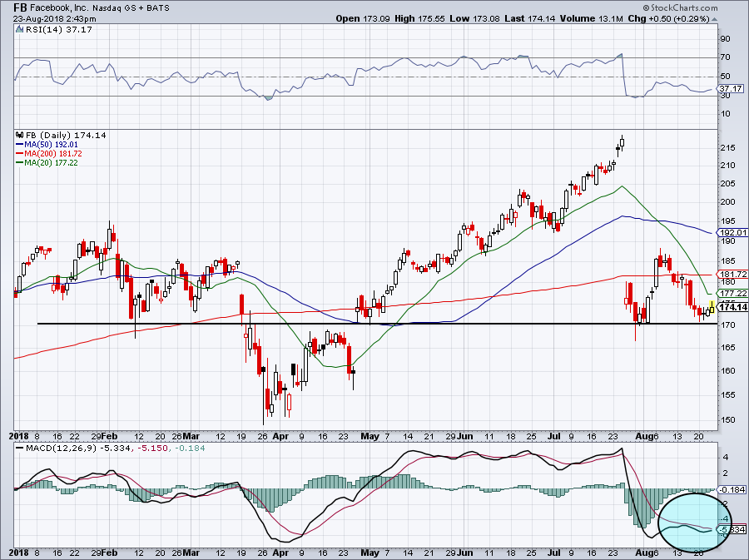This screenshot has width=749, height=560.
Task: Click the Jun label on MACD panel's date axis
Action: (464, 553)
